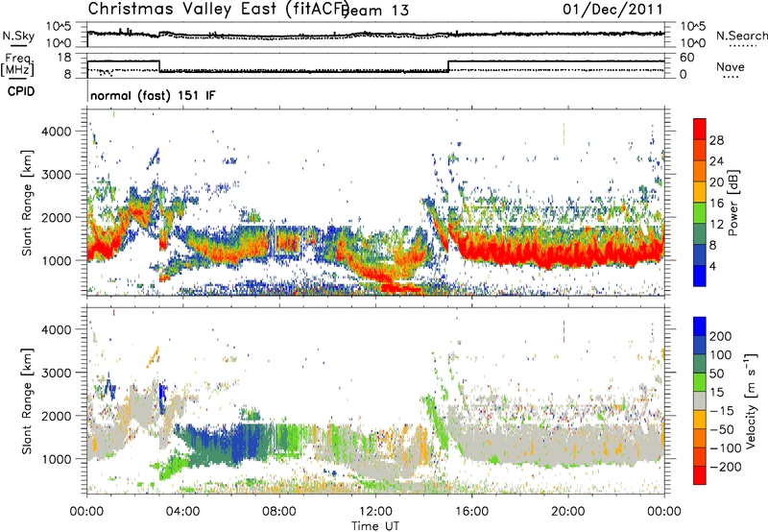Click the '16:00' time axis label
This screenshot has height=532, width=768.
(471, 512)
